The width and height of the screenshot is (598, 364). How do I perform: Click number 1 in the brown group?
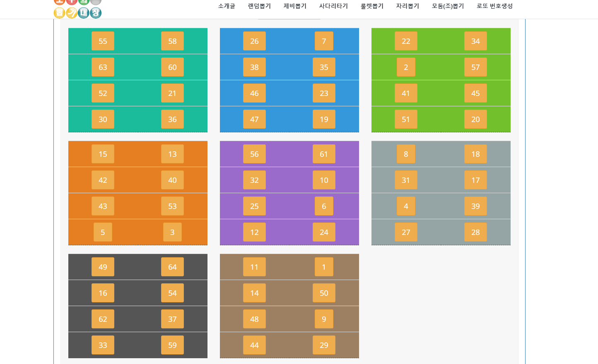click(x=324, y=267)
